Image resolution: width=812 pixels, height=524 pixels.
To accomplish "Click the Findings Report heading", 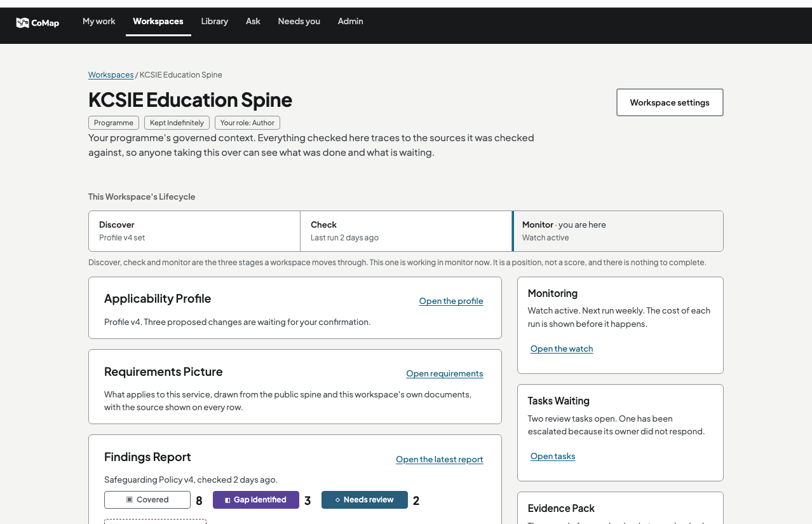I will [147, 457].
